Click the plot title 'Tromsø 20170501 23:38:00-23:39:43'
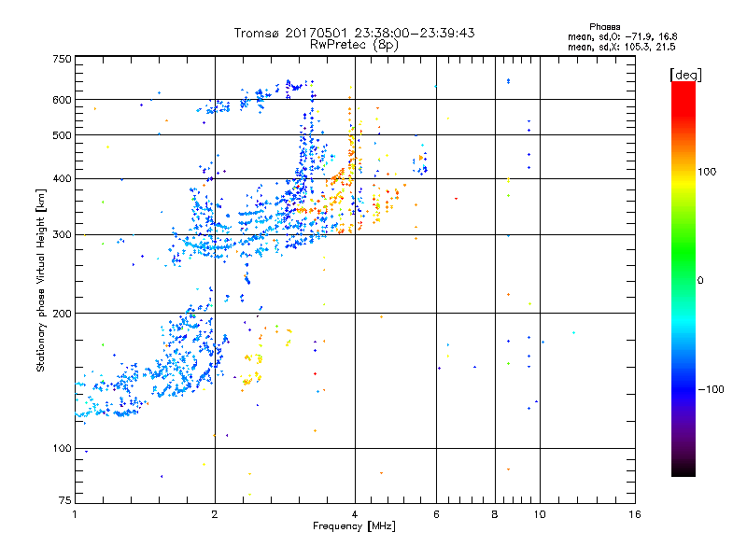 tap(354, 33)
